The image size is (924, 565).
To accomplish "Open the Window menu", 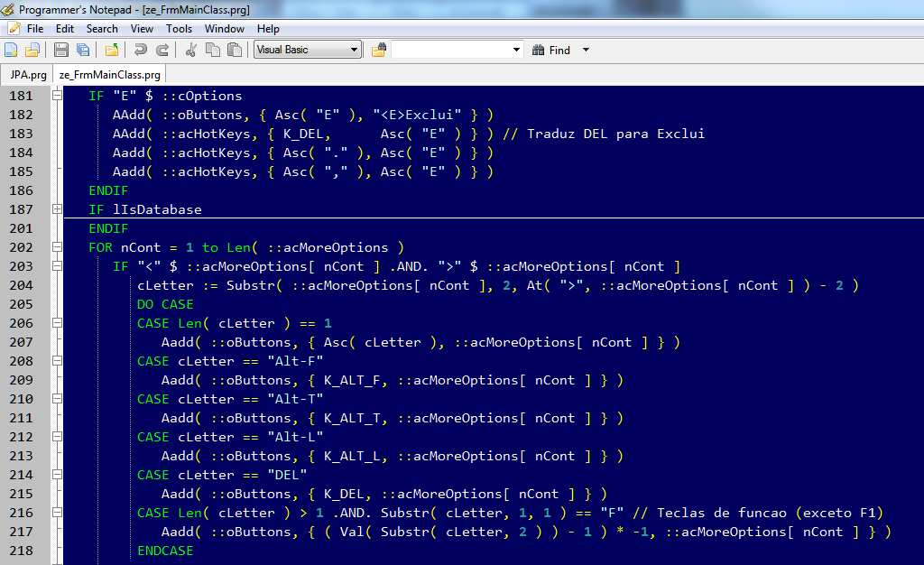I will pyautogui.click(x=225, y=28).
